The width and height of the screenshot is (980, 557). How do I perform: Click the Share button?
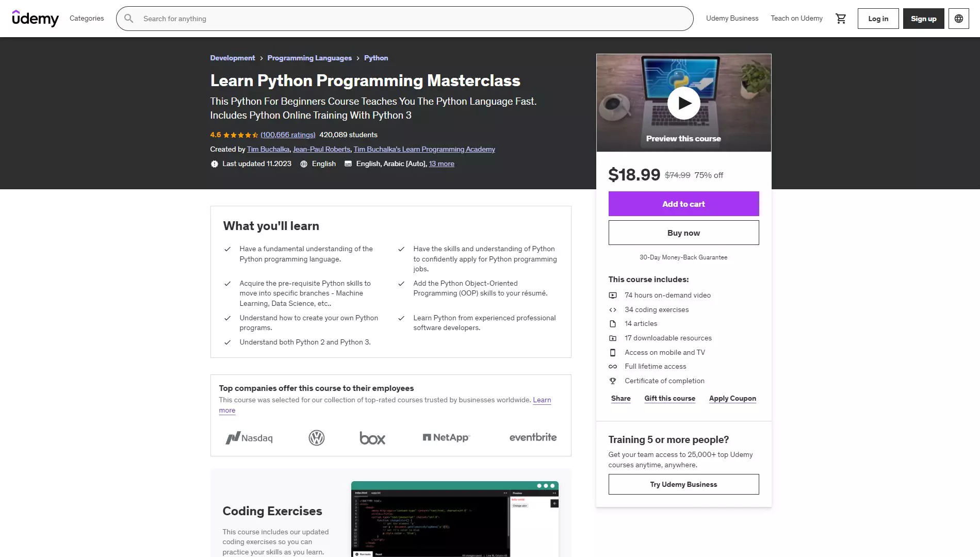tap(620, 399)
